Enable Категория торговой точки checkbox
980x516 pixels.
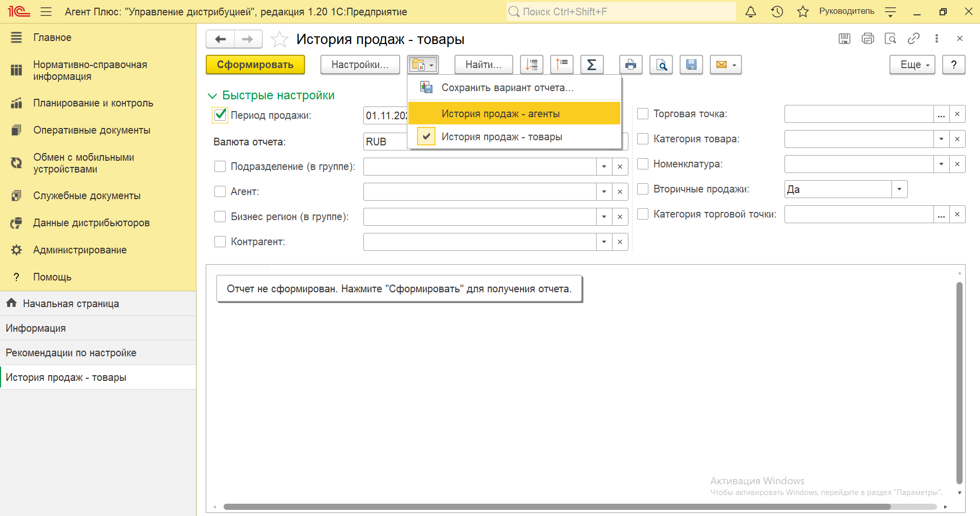click(643, 214)
